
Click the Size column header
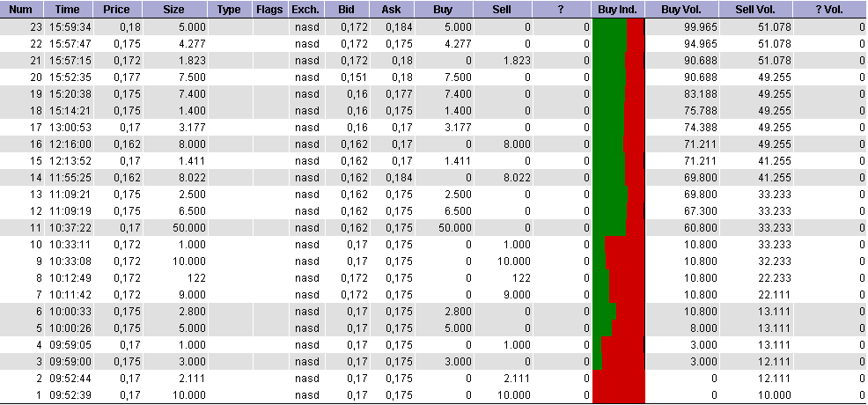[174, 10]
